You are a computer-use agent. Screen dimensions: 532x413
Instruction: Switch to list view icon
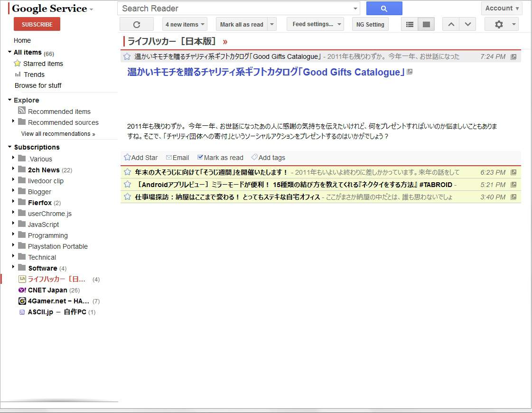coord(410,24)
